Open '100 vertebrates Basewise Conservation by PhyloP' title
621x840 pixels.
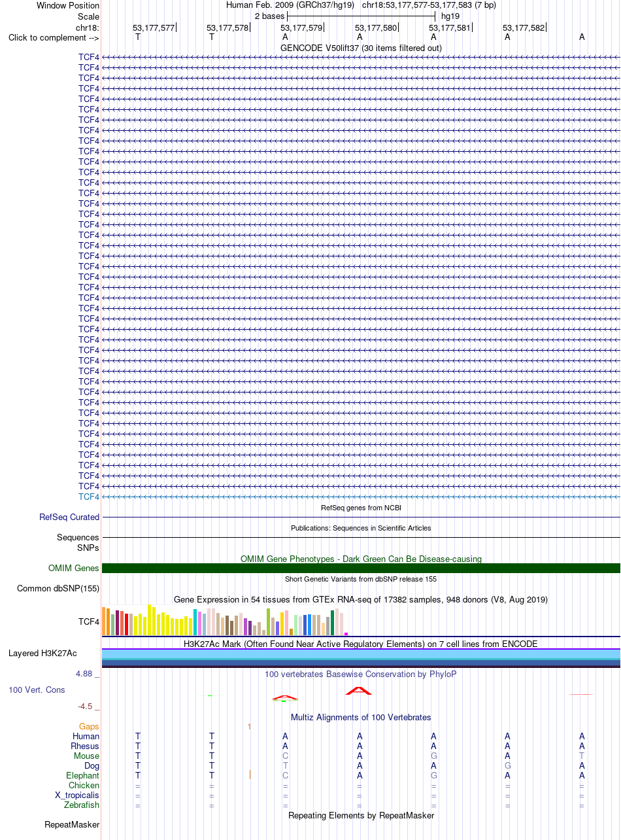(361, 674)
